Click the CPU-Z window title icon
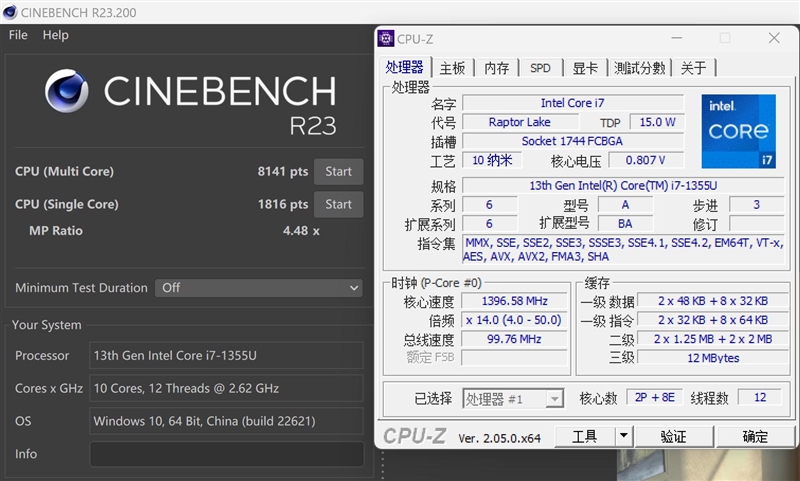This screenshot has width=800, height=481. coord(386,39)
